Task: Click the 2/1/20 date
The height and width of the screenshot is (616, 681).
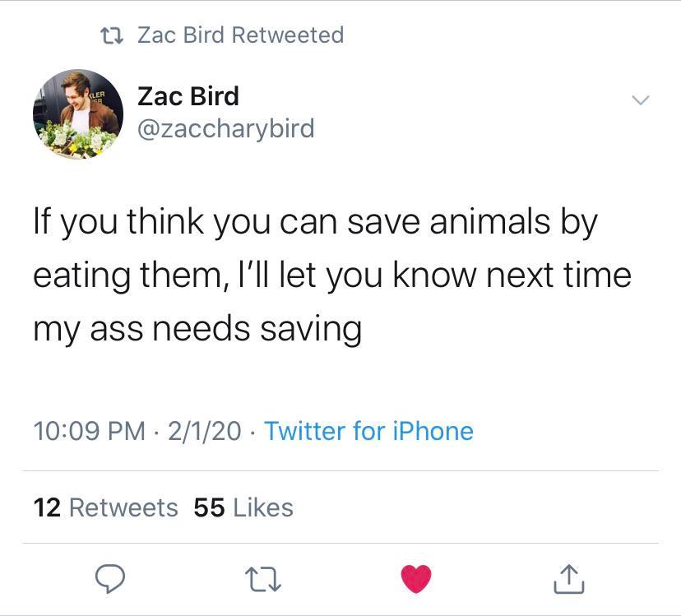Action: tap(203, 431)
